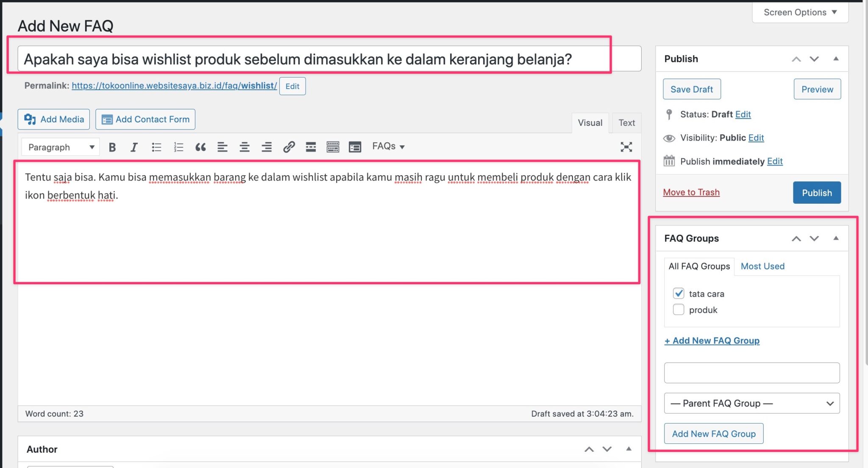
Task: Uncheck the tata cara FAQ group
Action: point(678,293)
